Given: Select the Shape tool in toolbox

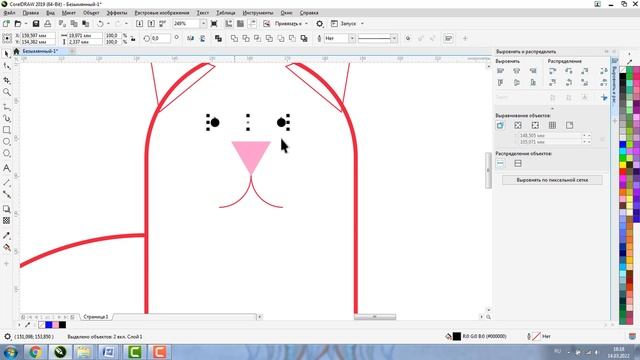Looking at the screenshot, I should pyautogui.click(x=7, y=66).
